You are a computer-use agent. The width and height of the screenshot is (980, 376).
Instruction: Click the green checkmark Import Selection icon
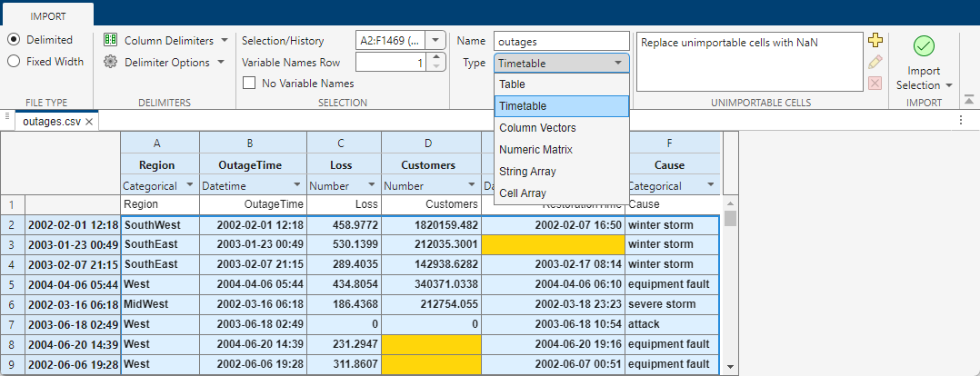(x=924, y=45)
